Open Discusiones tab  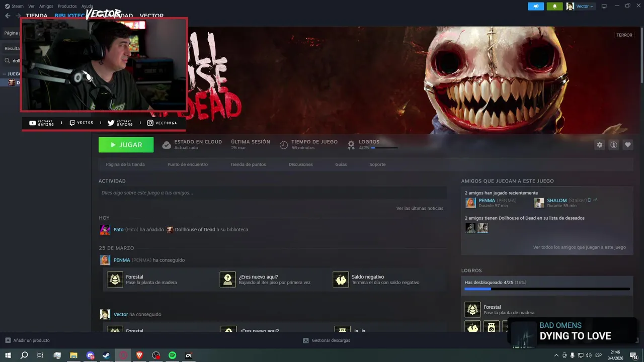click(301, 164)
